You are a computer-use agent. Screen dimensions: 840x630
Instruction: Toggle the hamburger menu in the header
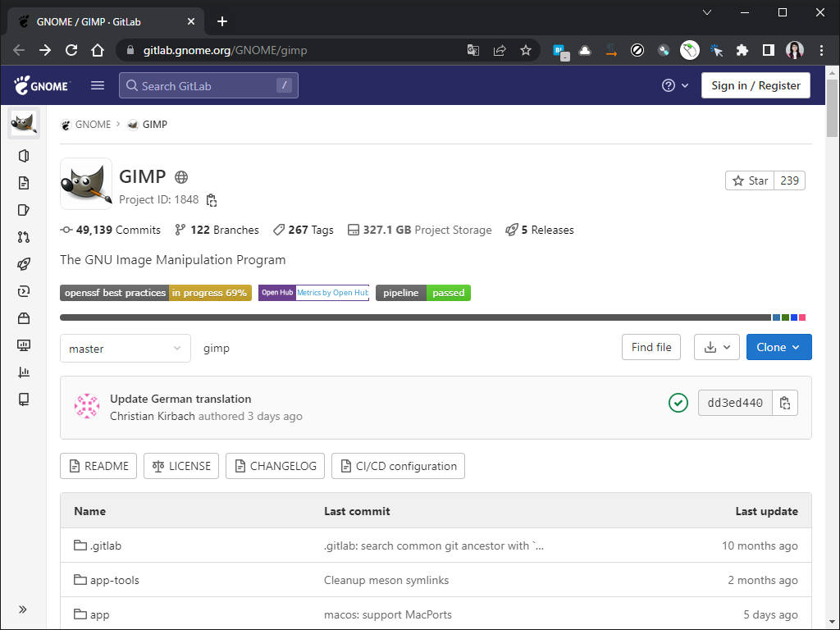98,85
